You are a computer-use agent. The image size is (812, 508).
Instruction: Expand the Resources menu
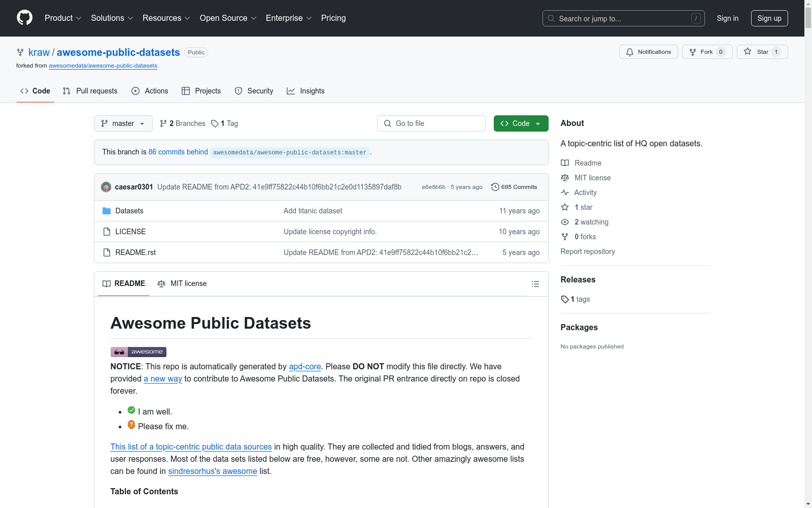click(166, 18)
